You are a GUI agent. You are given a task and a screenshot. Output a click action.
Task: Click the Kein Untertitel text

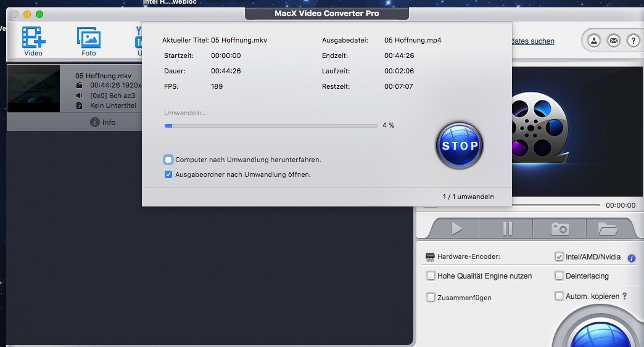[x=113, y=105]
